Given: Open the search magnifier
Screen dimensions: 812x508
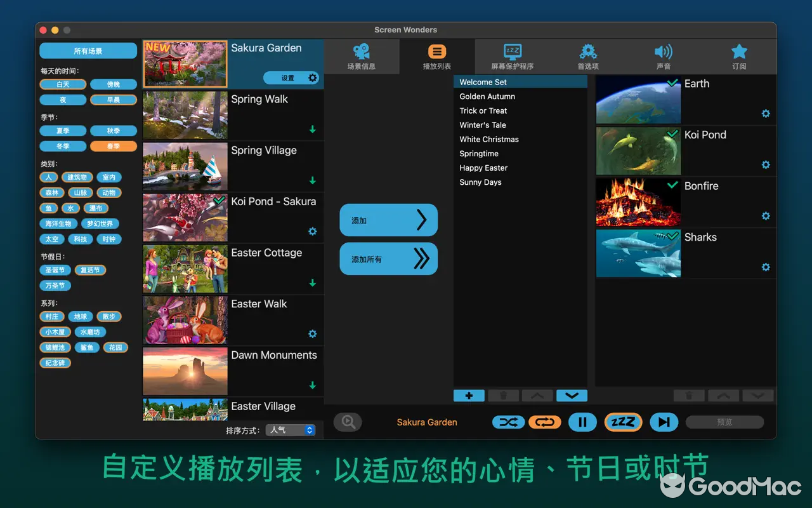Looking at the screenshot, I should pos(348,422).
